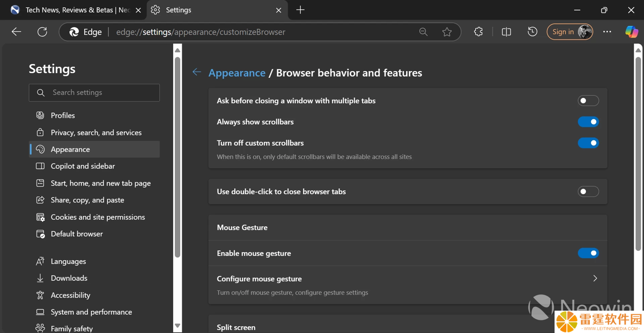This screenshot has width=644, height=333.
Task: Close the Settings tab
Action: (x=279, y=10)
